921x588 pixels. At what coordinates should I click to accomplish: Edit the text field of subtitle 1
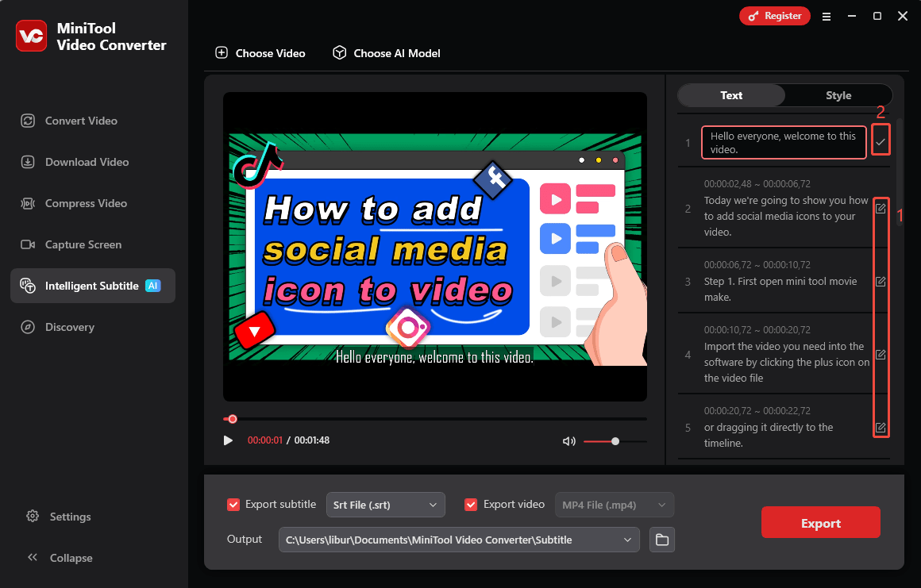click(x=784, y=143)
